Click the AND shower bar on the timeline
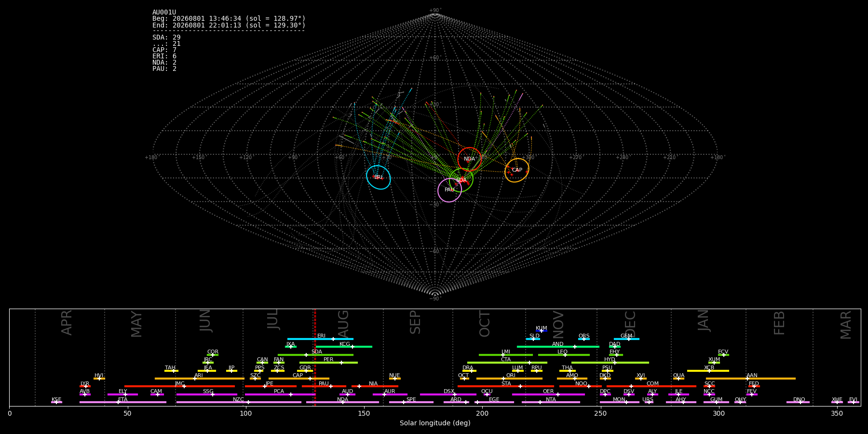 pos(558,347)
